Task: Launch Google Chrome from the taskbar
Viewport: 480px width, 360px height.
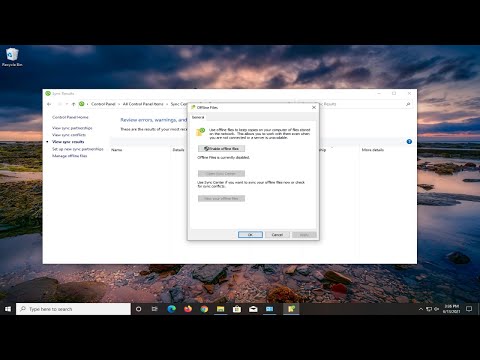Action: (x=204, y=309)
